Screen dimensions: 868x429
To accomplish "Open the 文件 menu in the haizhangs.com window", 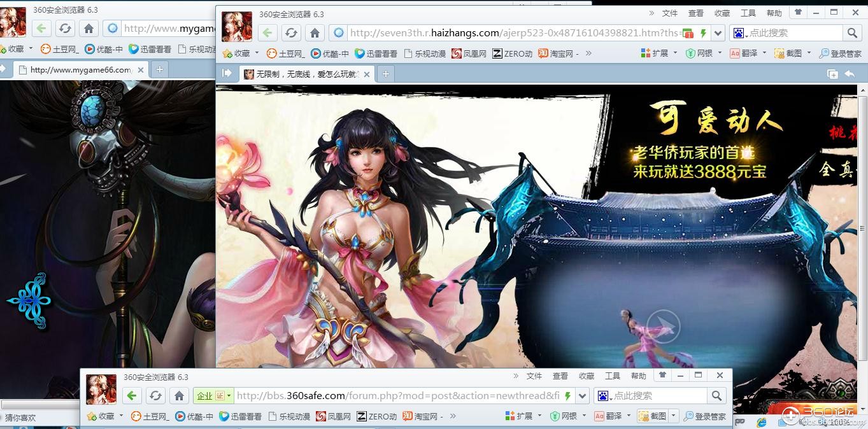I will pos(670,13).
